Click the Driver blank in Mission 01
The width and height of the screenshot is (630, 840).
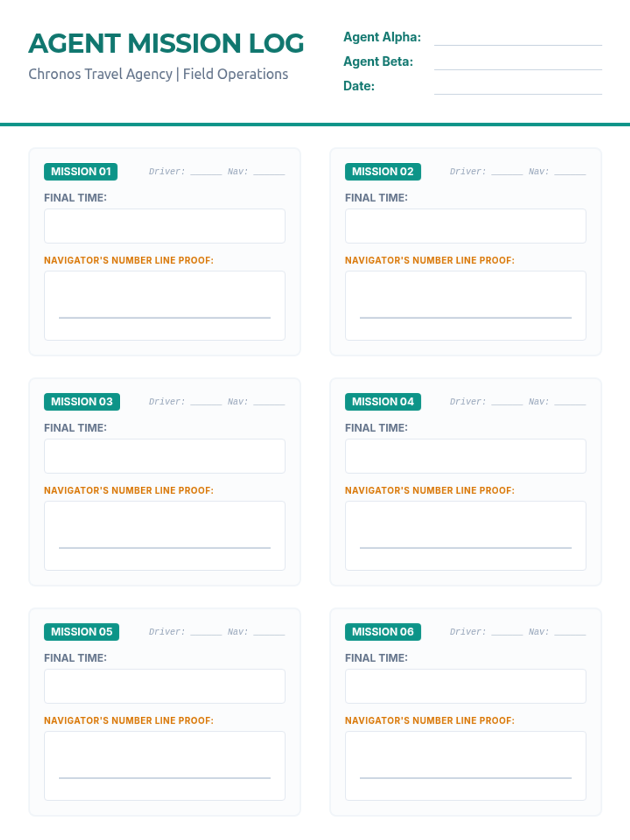[x=206, y=171]
